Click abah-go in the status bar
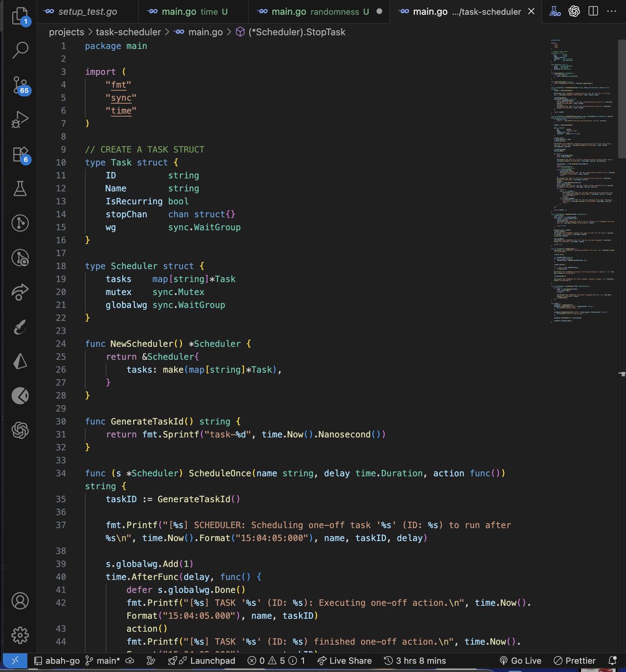626x672 pixels. click(x=57, y=661)
